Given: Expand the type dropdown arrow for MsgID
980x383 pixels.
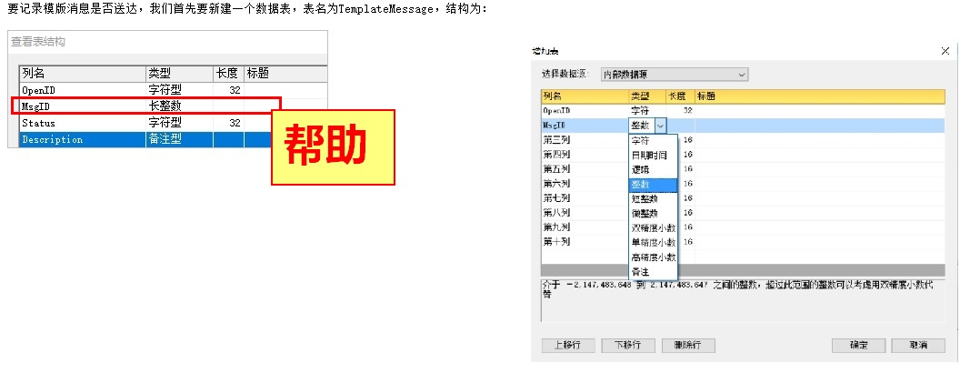Looking at the screenshot, I should [660, 126].
